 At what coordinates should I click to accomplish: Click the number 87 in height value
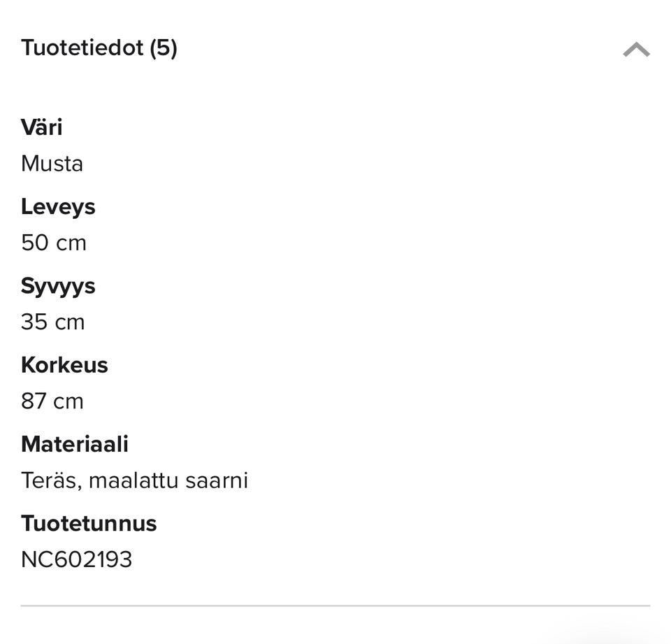[34, 401]
